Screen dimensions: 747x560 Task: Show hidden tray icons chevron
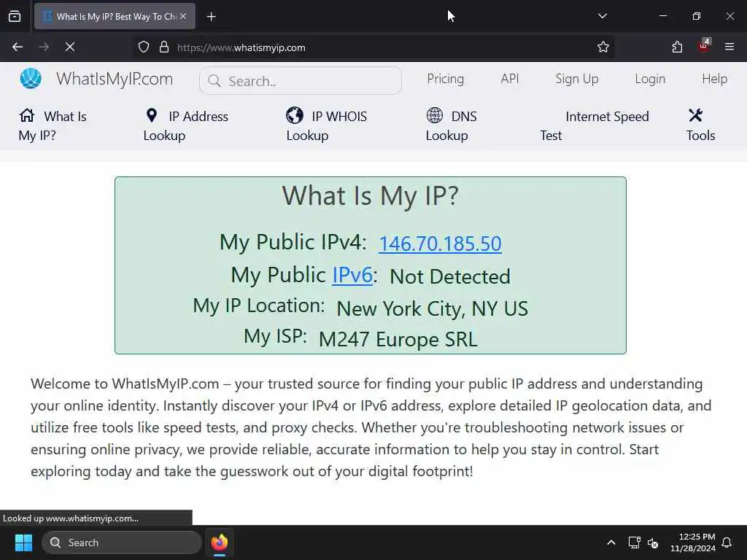tap(611, 542)
